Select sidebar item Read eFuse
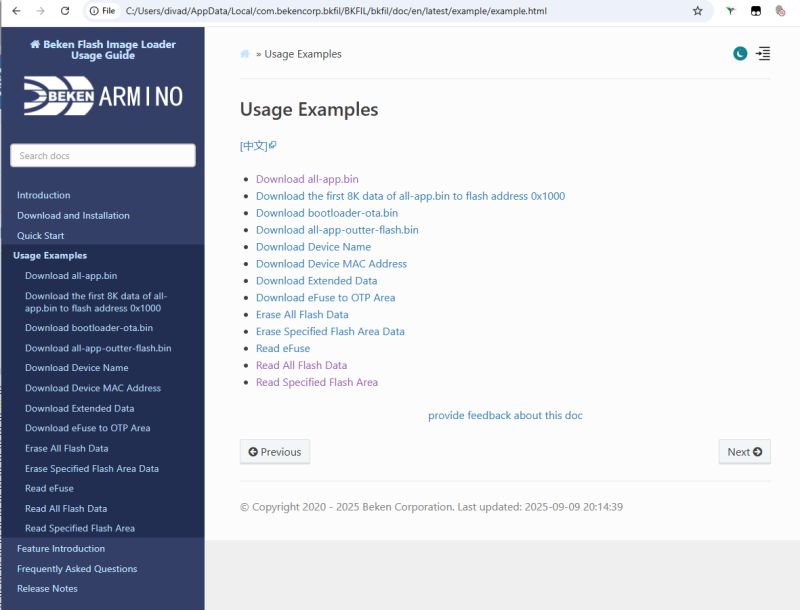 tap(49, 489)
